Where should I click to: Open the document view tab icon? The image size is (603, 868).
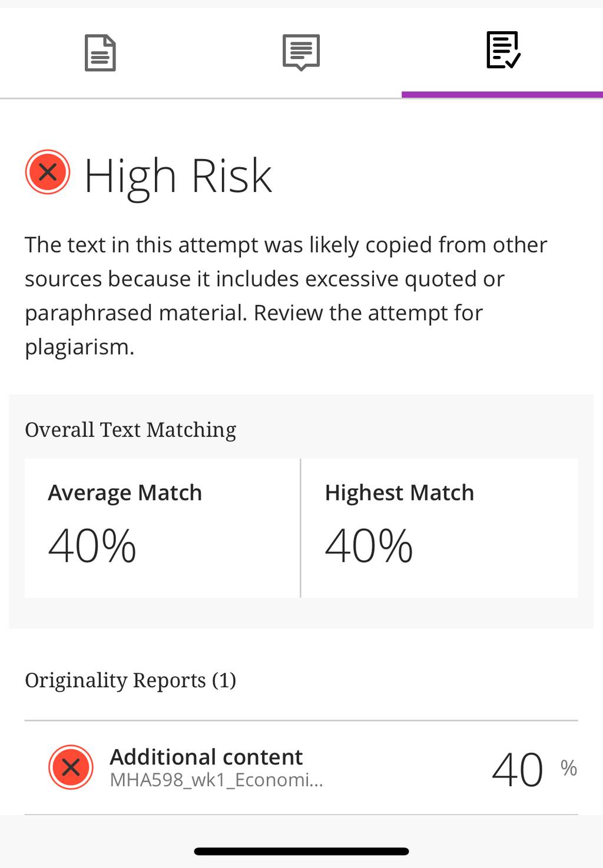pos(100,53)
